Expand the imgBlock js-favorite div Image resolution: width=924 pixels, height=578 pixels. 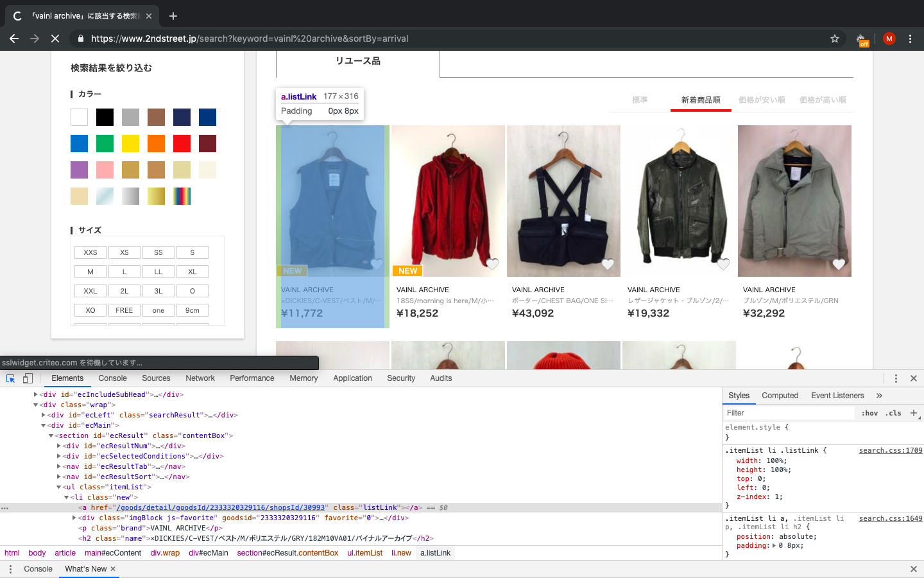tap(74, 518)
